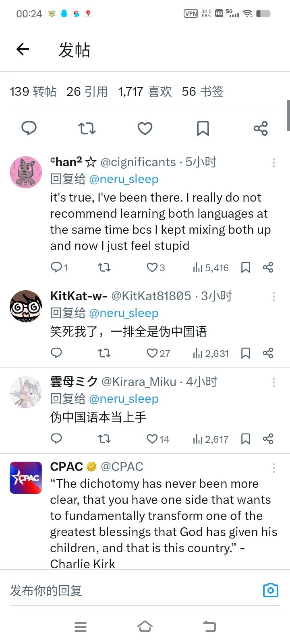Open the CPAC profile avatar
The width and height of the screenshot is (290, 644).
pyautogui.click(x=26, y=478)
